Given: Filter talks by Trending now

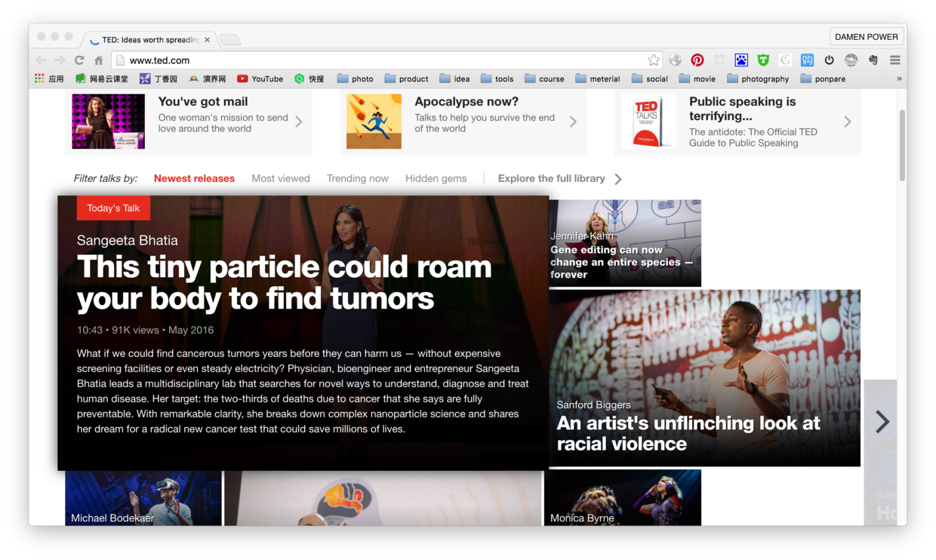Looking at the screenshot, I should (358, 179).
